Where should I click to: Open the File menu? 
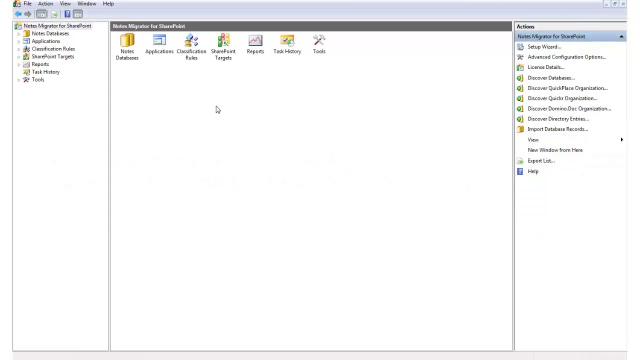[x=27, y=4]
